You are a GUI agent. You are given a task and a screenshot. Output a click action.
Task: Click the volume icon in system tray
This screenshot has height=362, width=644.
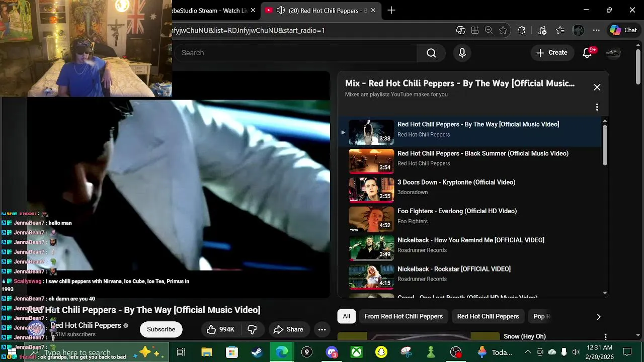576,352
